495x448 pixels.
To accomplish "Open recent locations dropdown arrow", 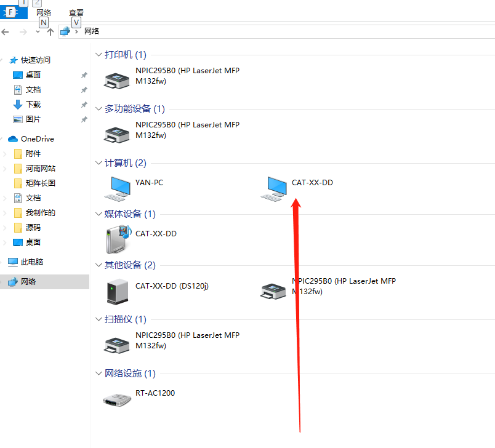I will (x=38, y=32).
